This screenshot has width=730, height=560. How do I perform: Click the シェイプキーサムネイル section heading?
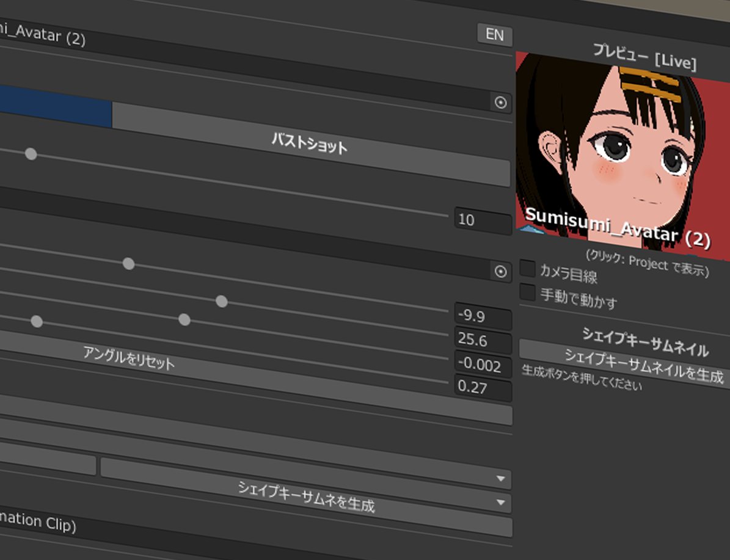[x=645, y=342]
